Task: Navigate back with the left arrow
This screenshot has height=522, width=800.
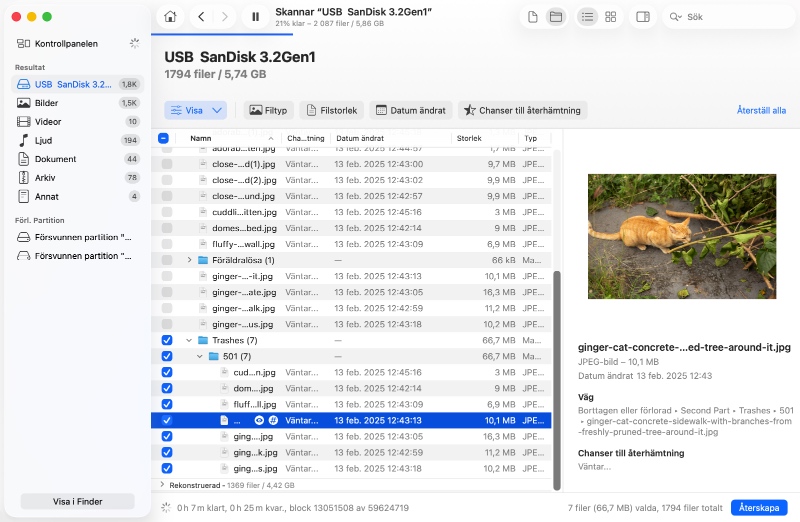Action: (202, 17)
